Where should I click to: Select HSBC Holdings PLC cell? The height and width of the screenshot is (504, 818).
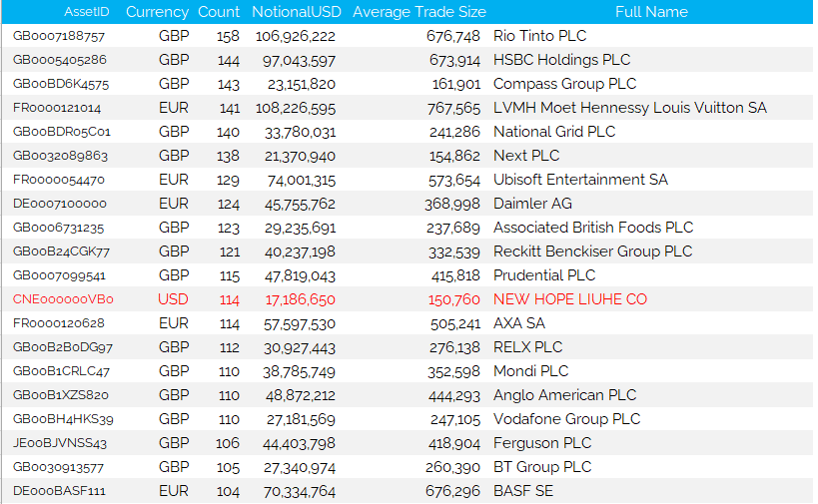562,60
